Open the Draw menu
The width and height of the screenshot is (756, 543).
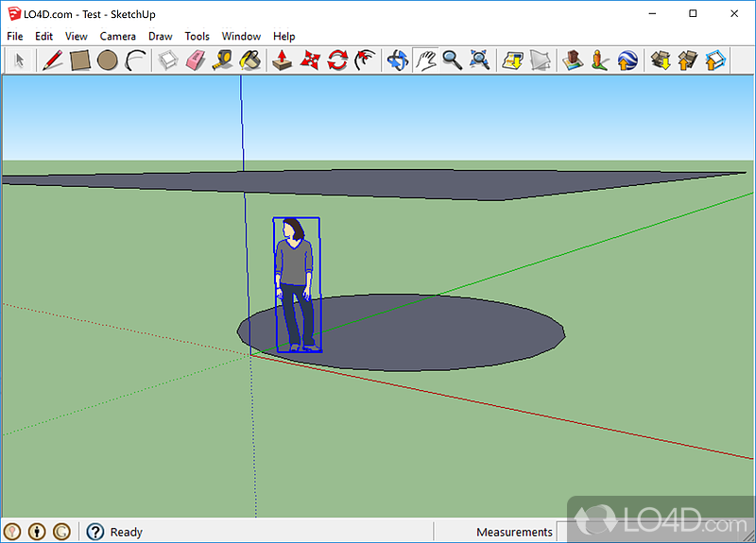point(161,36)
